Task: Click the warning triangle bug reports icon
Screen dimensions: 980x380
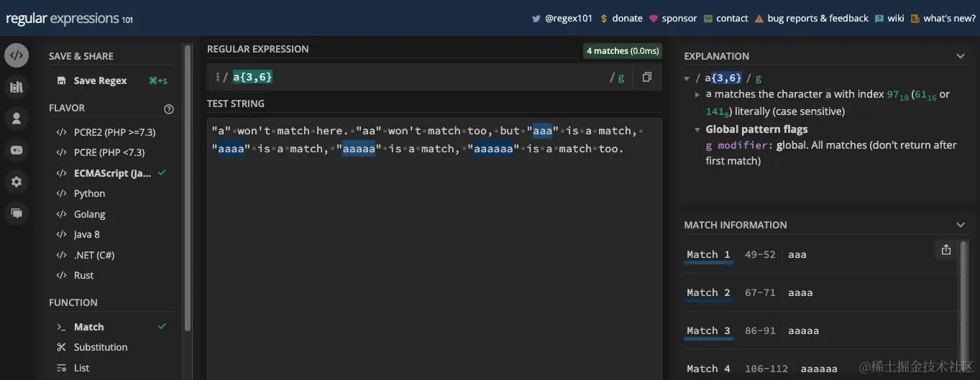Action: point(759,19)
